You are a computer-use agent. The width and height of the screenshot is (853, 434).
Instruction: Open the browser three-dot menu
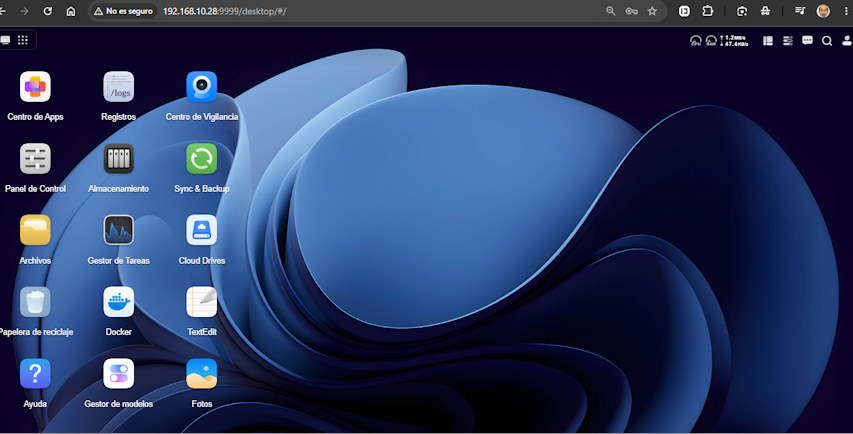[846, 11]
